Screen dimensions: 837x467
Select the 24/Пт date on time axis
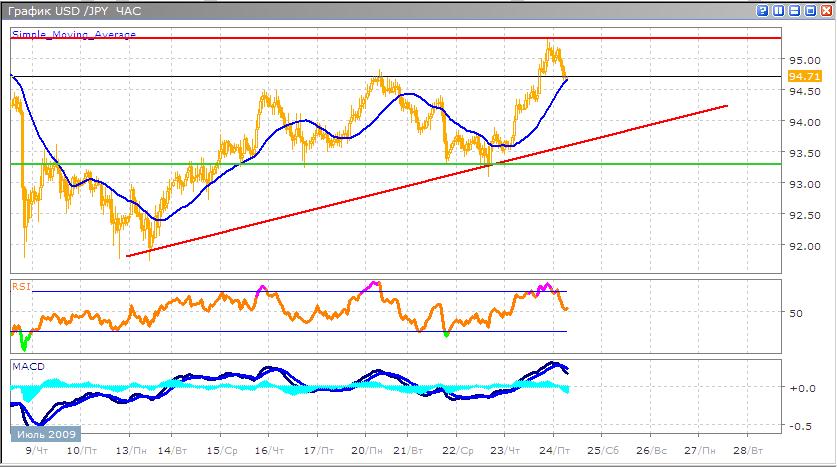click(x=559, y=451)
